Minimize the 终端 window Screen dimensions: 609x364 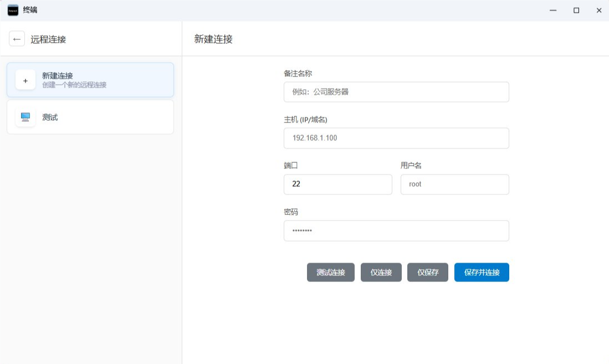click(553, 11)
